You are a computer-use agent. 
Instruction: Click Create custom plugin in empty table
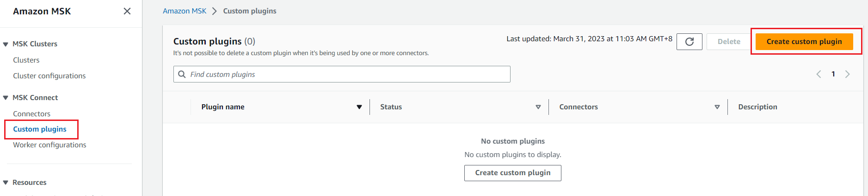[512, 173]
